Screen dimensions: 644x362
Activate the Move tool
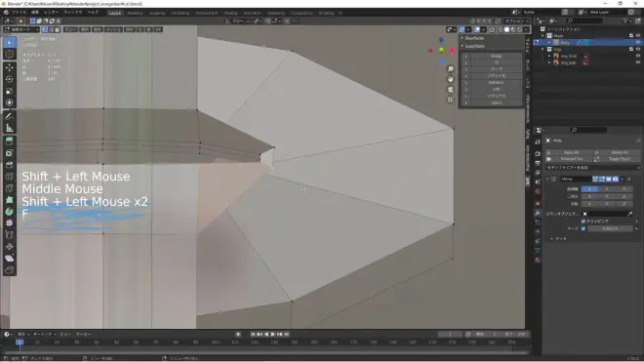pos(10,67)
